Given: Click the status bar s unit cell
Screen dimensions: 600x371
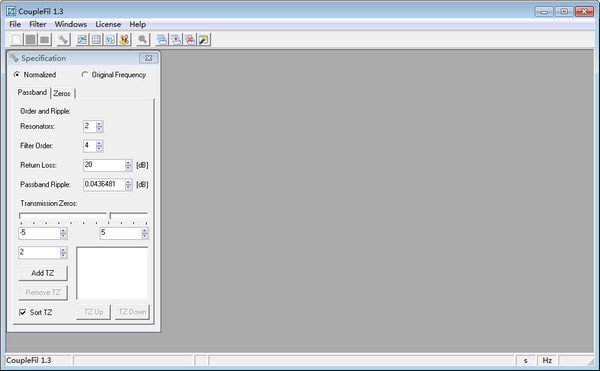Looking at the screenshot, I should [526, 360].
